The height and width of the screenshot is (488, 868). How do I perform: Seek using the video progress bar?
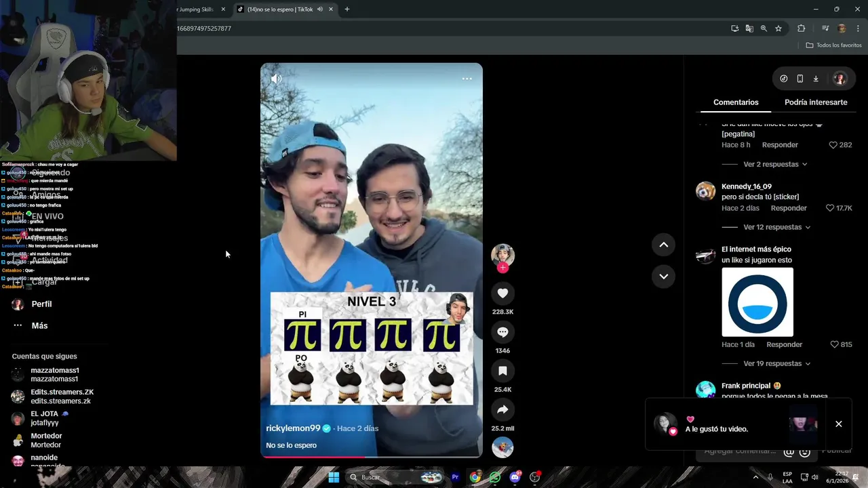point(372,457)
